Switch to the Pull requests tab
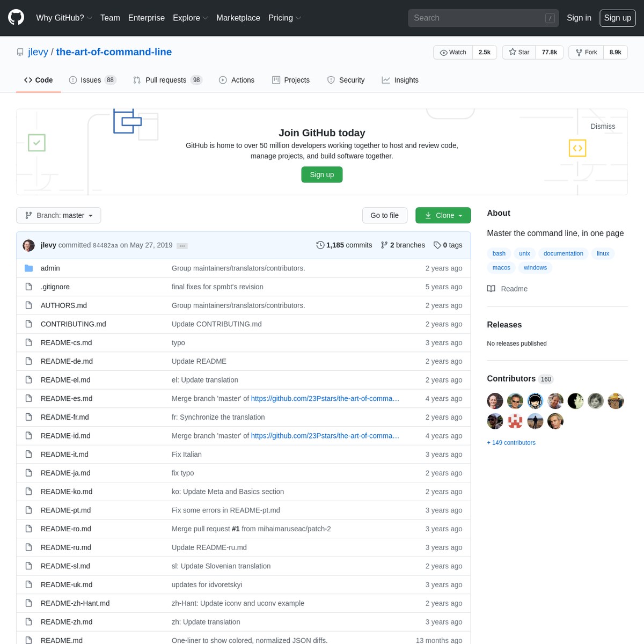644x644 pixels. pyautogui.click(x=167, y=80)
